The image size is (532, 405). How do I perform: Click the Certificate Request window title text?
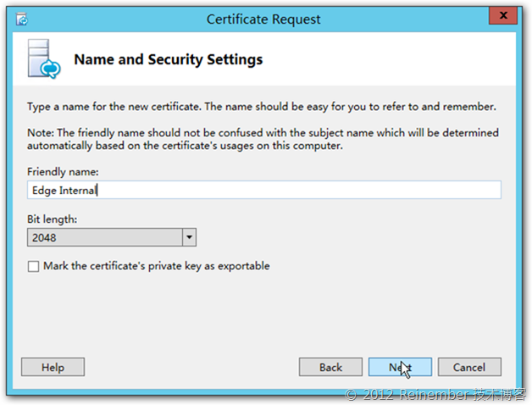[263, 19]
